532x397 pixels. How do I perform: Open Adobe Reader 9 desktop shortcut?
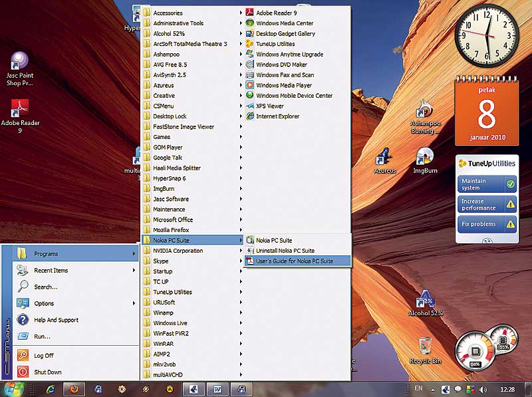(x=20, y=116)
